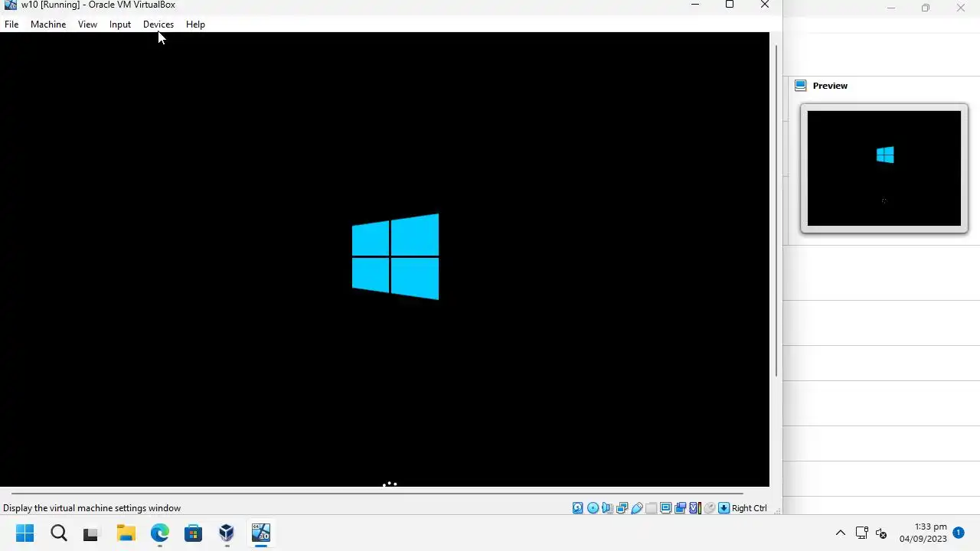Click the display settings status icon
The image size is (980, 551).
point(665,508)
